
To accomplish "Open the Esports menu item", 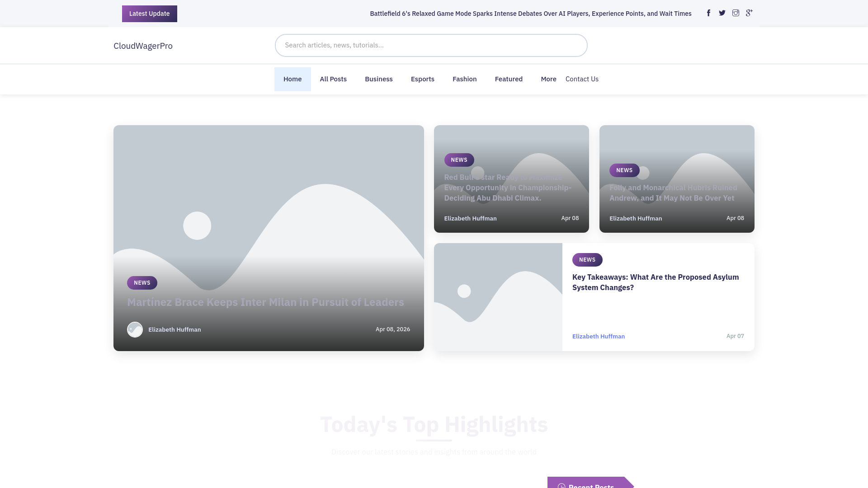I will [423, 79].
